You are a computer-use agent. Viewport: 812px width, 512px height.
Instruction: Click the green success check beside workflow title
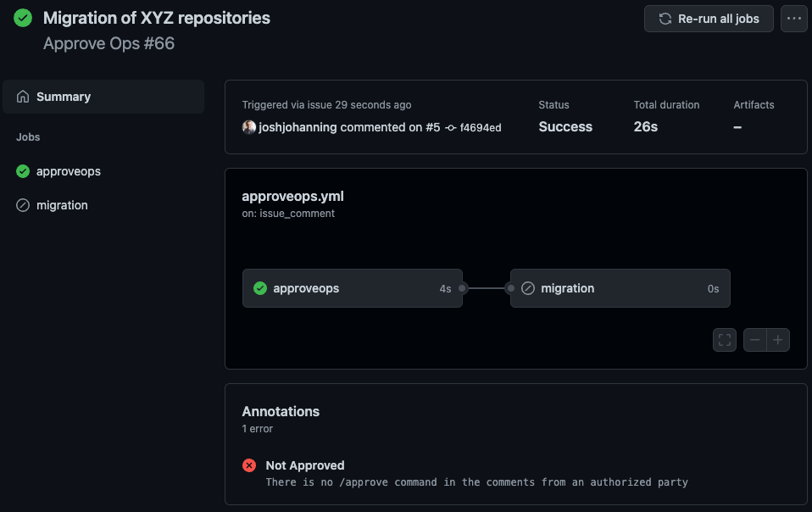click(23, 18)
